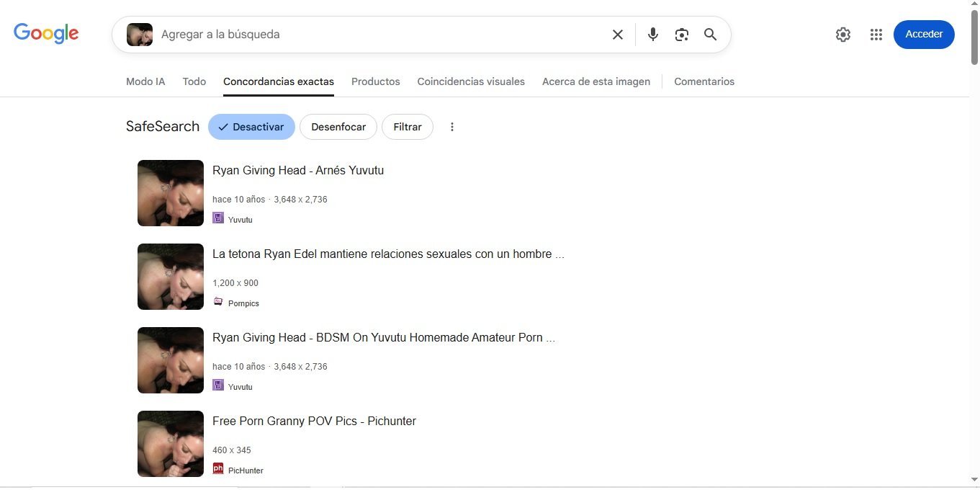Go to the Productos tab
This screenshot has height=495, width=980.
[375, 81]
